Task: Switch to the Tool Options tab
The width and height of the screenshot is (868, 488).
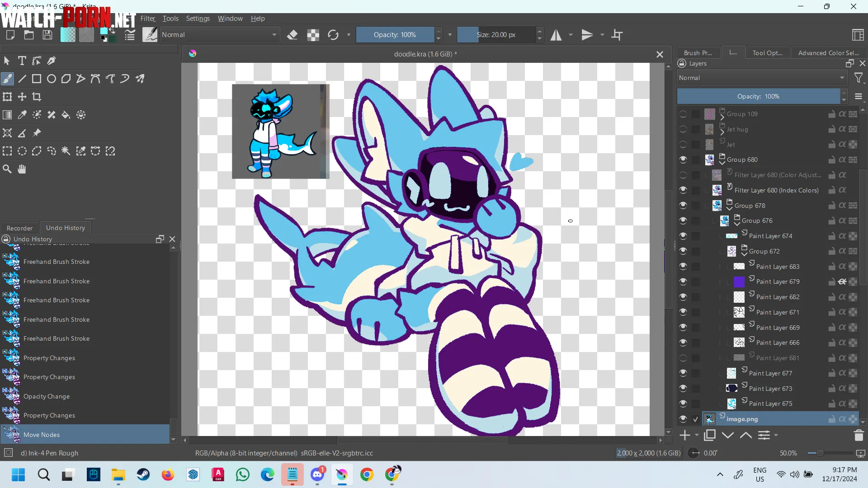Action: pos(768,53)
